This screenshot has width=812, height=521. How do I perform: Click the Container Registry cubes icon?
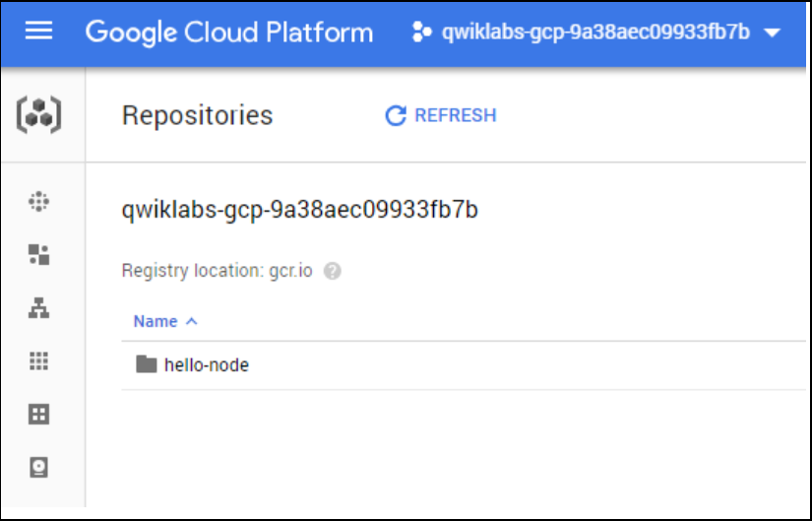click(x=38, y=115)
